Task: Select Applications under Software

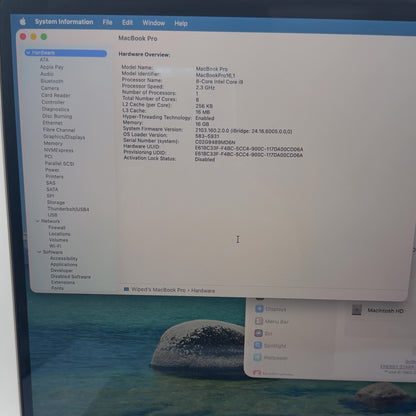Action: pyautogui.click(x=64, y=264)
